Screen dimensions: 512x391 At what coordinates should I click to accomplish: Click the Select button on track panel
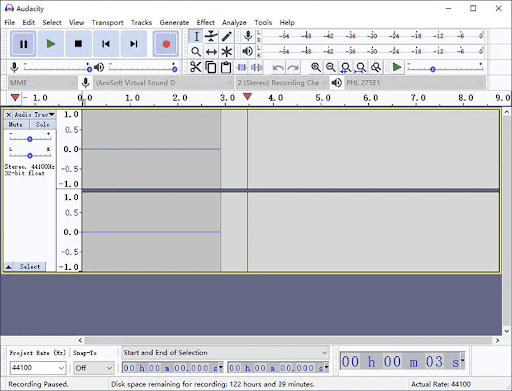[x=30, y=266]
